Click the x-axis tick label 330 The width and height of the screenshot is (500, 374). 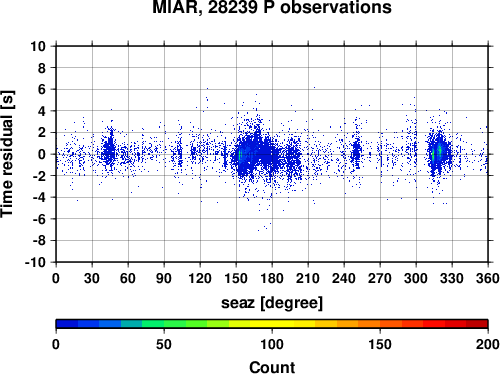(x=452, y=278)
